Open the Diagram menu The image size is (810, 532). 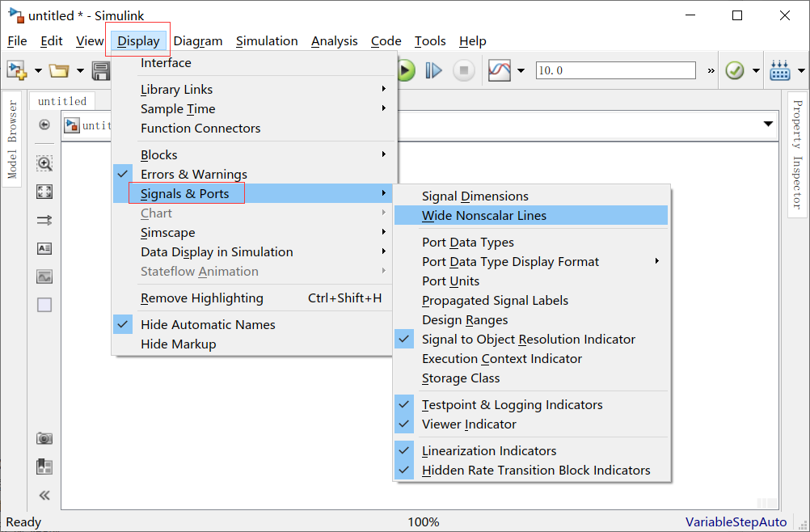(x=198, y=40)
